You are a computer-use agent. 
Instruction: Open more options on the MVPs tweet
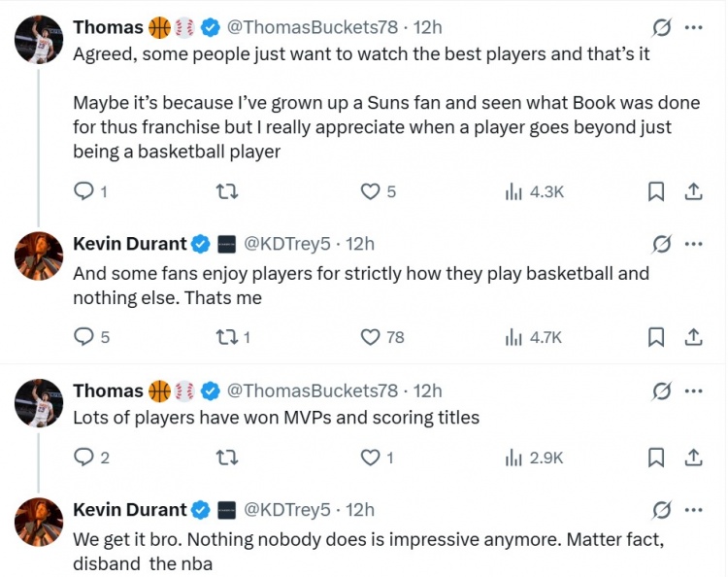[x=693, y=390]
